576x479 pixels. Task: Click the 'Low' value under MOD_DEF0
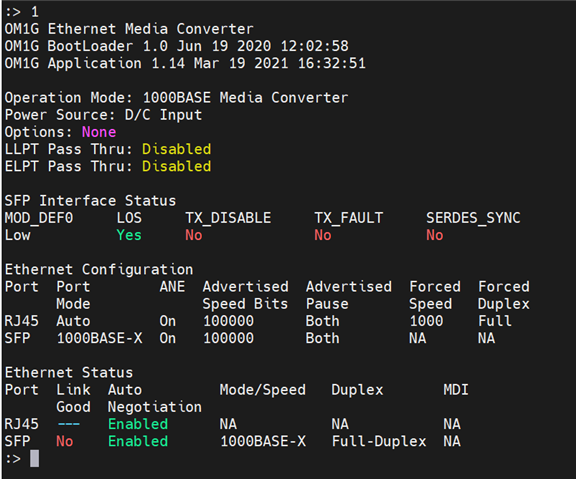pyautogui.click(x=17, y=235)
